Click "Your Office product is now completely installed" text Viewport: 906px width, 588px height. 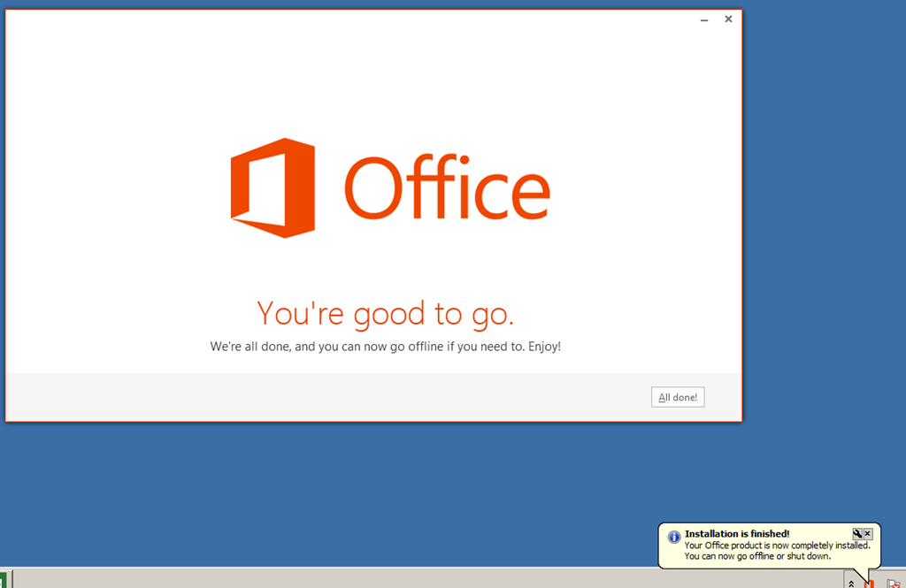777,546
